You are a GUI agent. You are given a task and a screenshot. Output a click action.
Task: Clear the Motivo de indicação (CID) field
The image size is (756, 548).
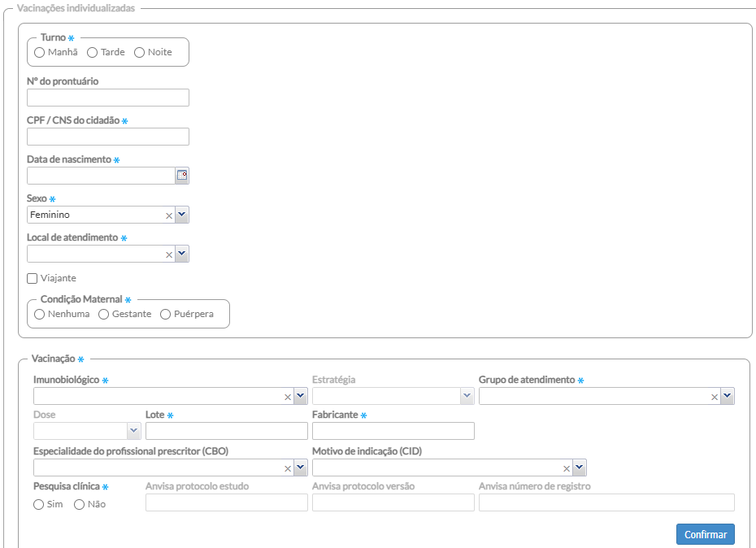click(x=567, y=468)
